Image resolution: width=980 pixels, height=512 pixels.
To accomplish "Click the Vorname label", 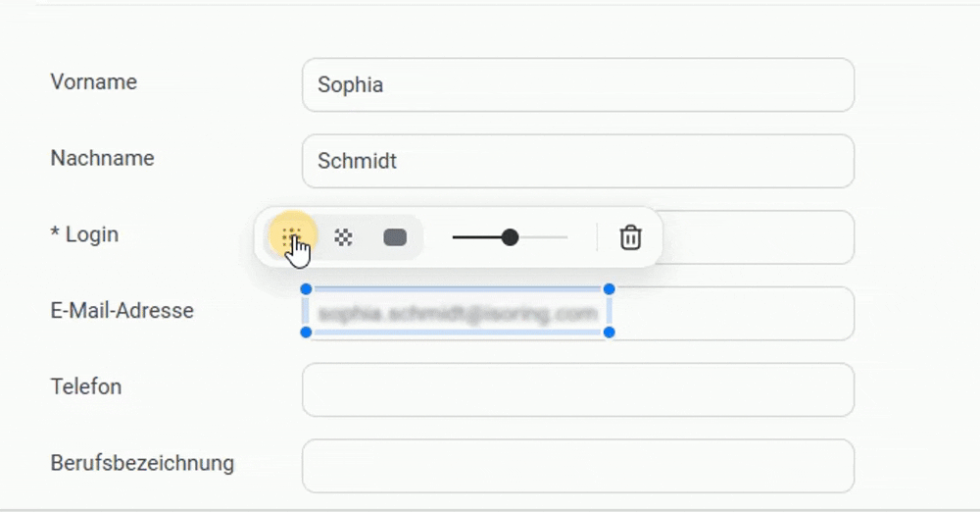I will 93,82.
